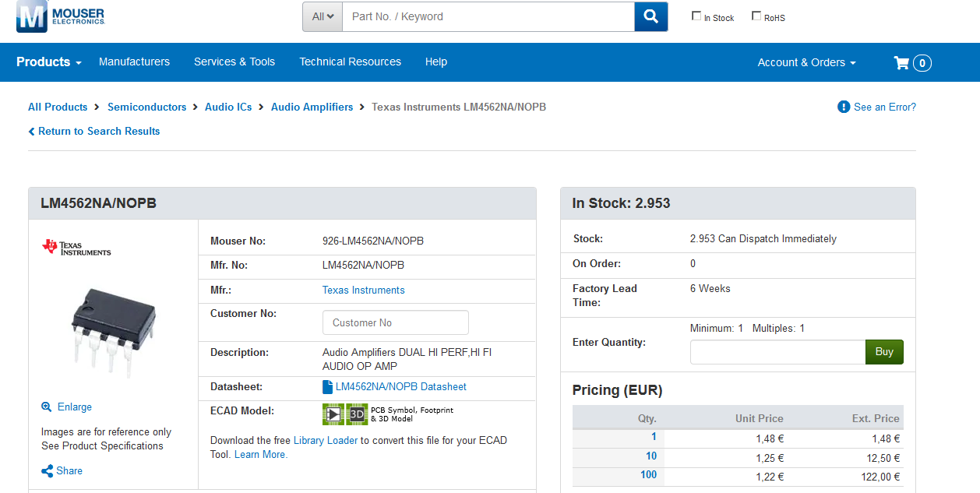Expand the Products menu
The height and width of the screenshot is (493, 980).
tap(49, 62)
